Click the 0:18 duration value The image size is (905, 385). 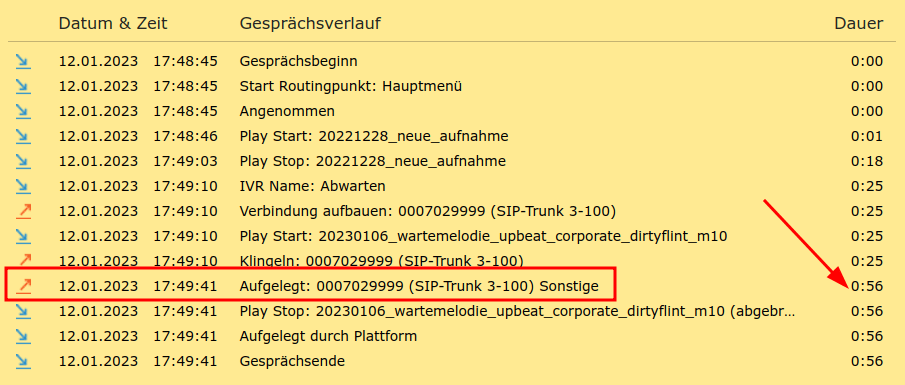(867, 162)
